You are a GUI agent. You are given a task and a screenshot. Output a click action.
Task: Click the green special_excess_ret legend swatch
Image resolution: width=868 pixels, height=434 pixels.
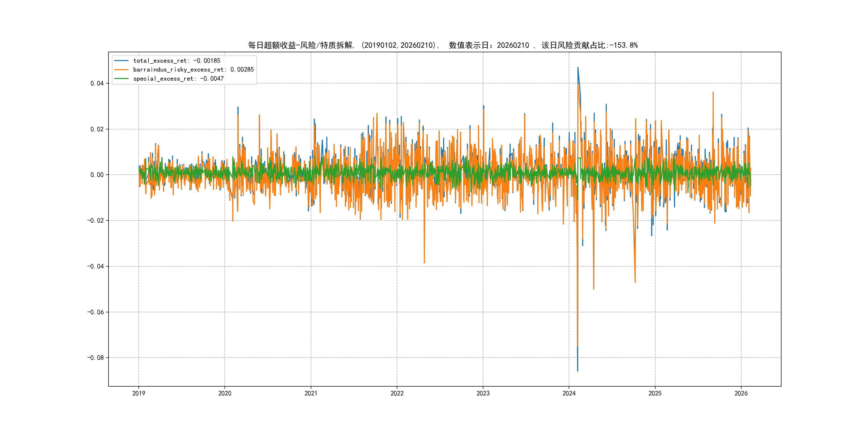(x=121, y=78)
